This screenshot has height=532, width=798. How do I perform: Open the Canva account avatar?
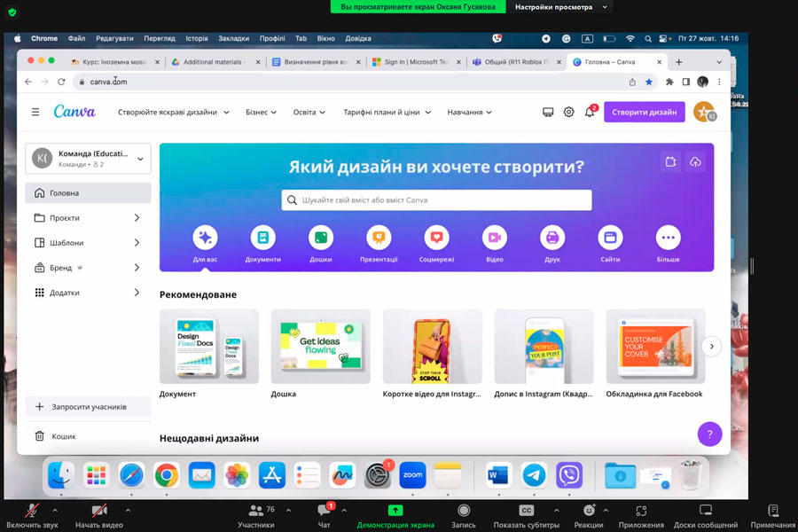click(x=705, y=112)
